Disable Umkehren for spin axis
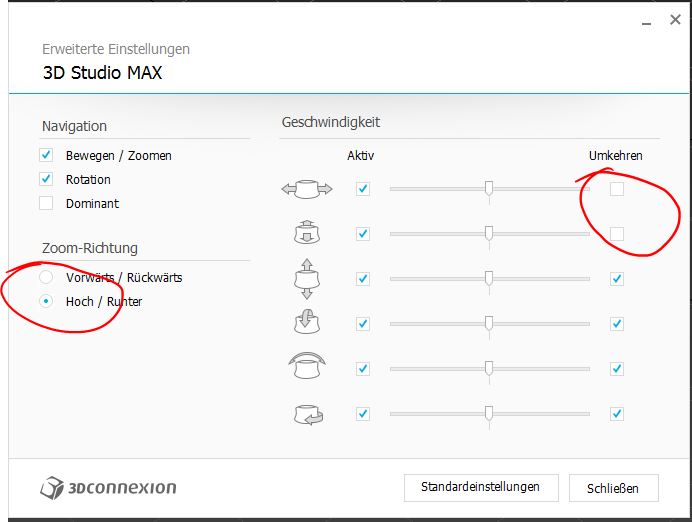692x522 pixels. tap(617, 414)
